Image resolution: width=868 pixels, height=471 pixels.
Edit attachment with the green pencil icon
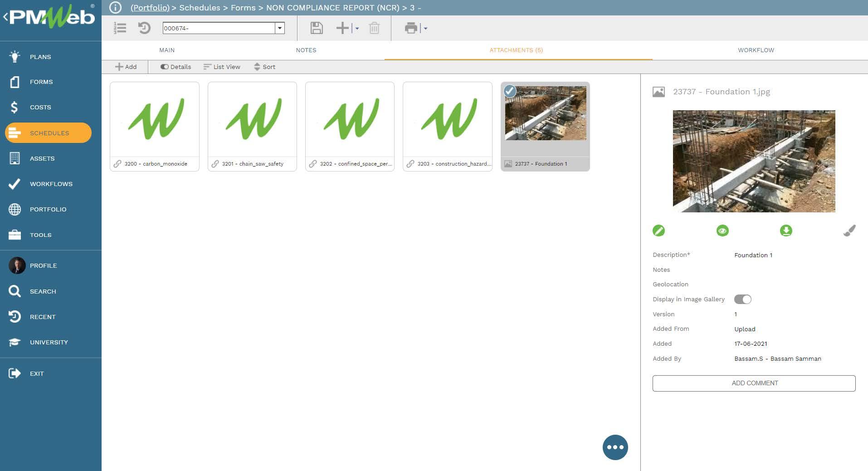658,231
